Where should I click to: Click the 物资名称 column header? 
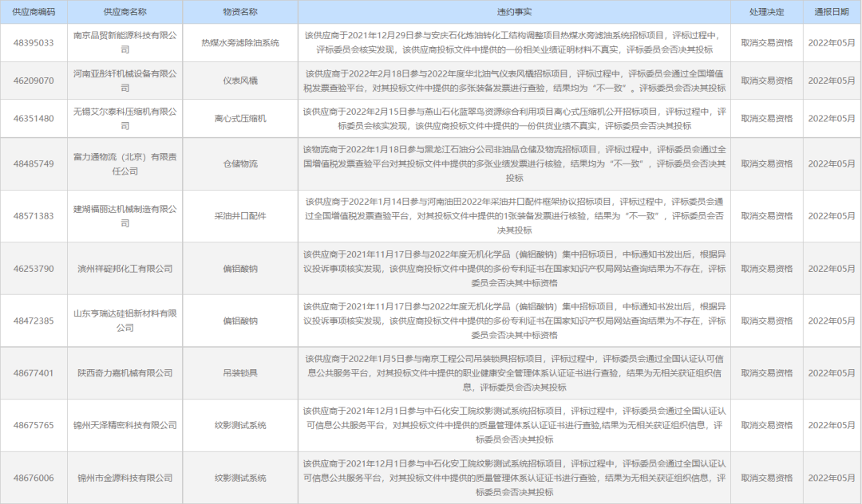tap(242, 11)
